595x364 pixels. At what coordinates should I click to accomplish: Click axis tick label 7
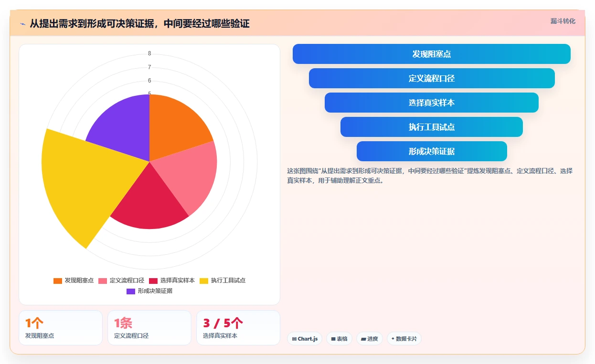coord(149,67)
